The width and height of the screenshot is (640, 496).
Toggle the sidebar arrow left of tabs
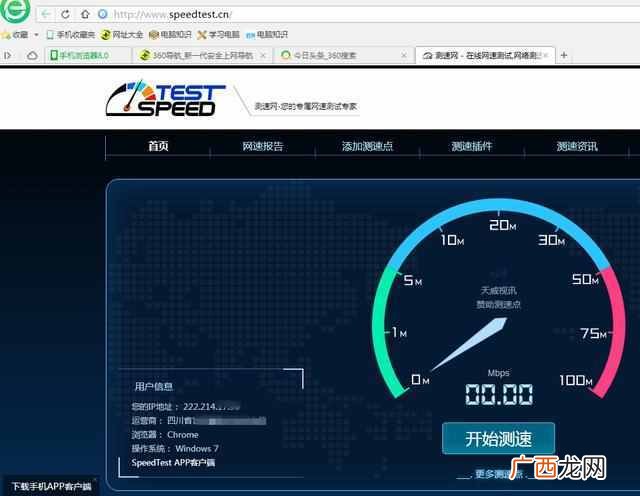point(8,55)
